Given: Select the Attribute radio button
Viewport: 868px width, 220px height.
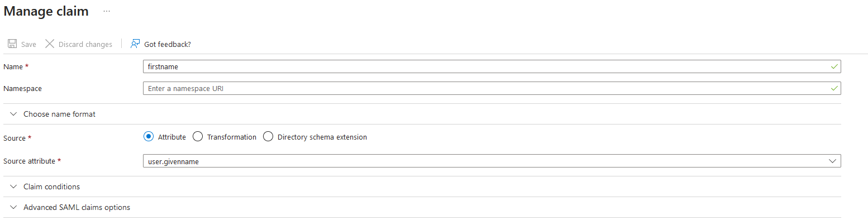Looking at the screenshot, I should click(148, 137).
